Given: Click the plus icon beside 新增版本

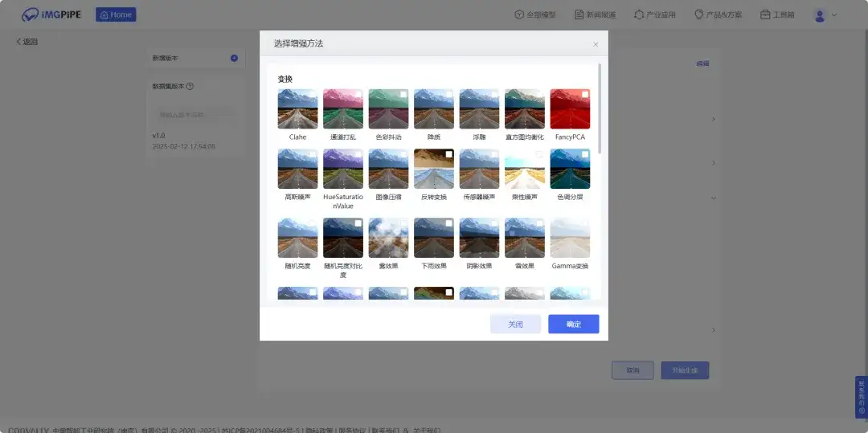Looking at the screenshot, I should (234, 58).
